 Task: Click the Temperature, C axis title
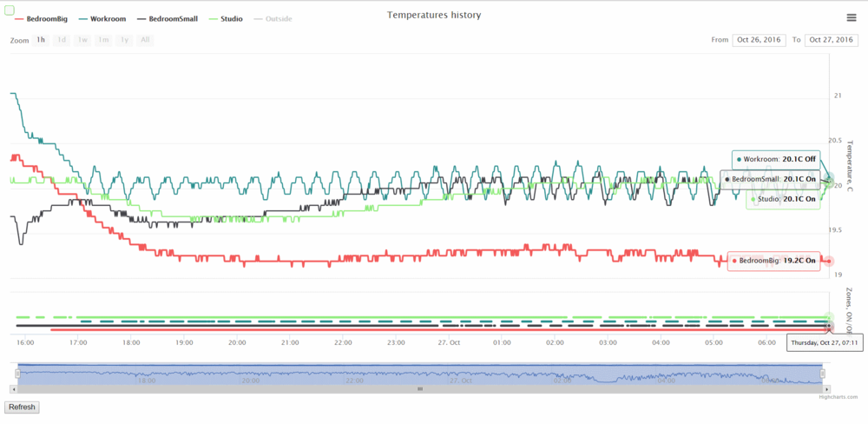pos(849,166)
